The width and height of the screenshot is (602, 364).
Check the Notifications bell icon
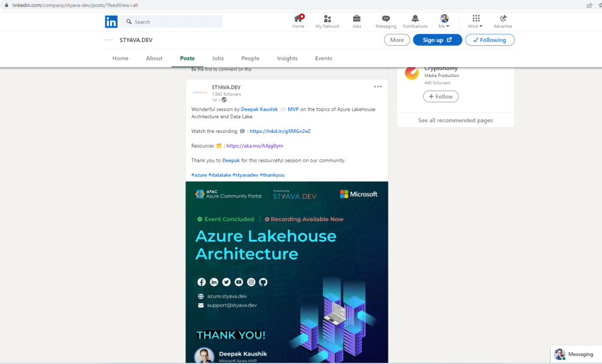(415, 19)
